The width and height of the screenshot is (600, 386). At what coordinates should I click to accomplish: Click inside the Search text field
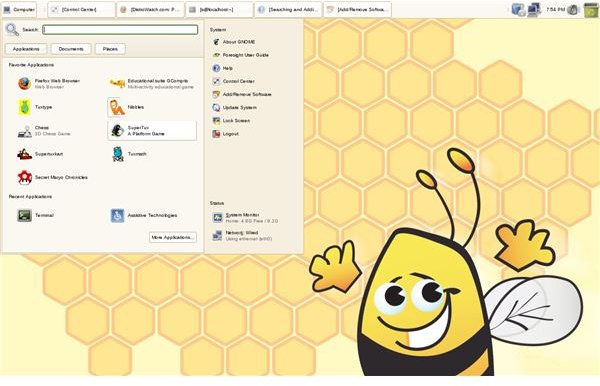[x=120, y=29]
